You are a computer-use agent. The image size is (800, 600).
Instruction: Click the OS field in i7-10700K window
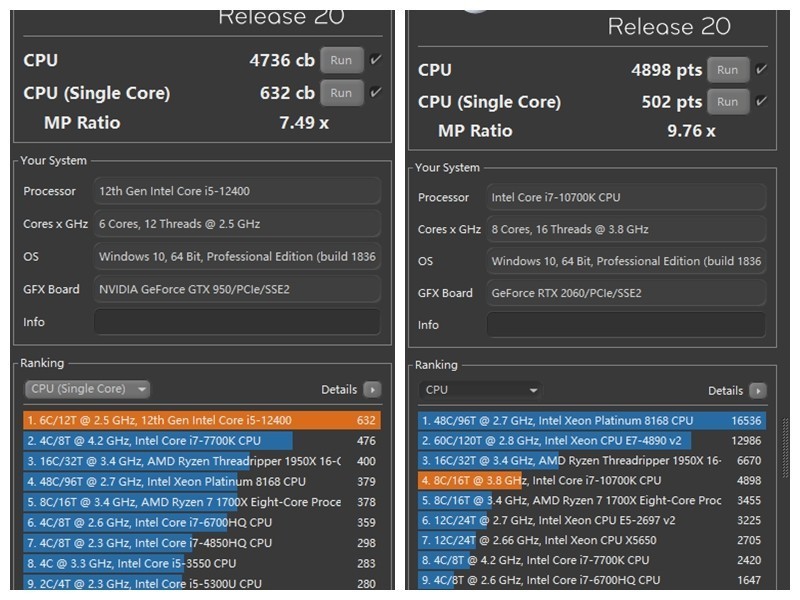coord(627,261)
